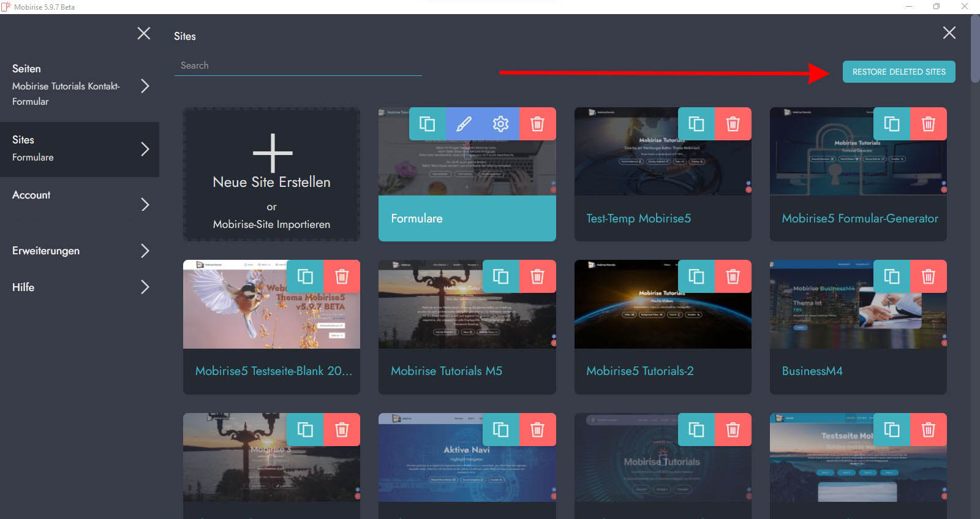Image resolution: width=980 pixels, height=519 pixels.
Task: Expand the Erweiterungen chevron
Action: coord(145,251)
